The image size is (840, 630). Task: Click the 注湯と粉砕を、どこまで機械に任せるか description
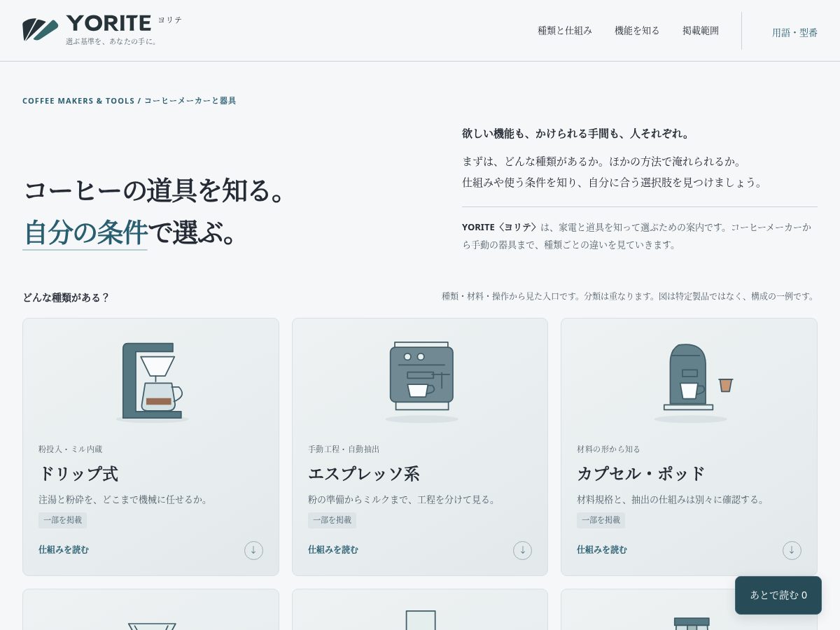coord(125,500)
